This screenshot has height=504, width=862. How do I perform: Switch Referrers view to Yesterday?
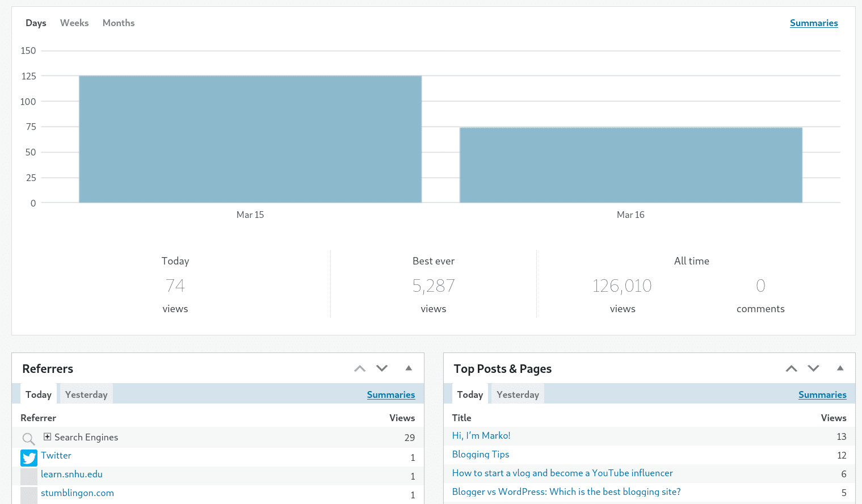[86, 394]
